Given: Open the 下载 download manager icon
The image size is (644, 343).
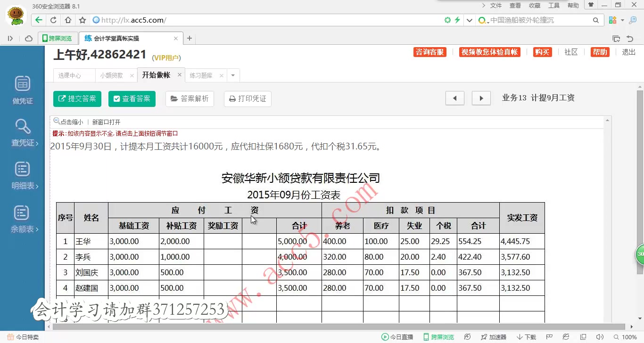Looking at the screenshot, I should [526, 337].
